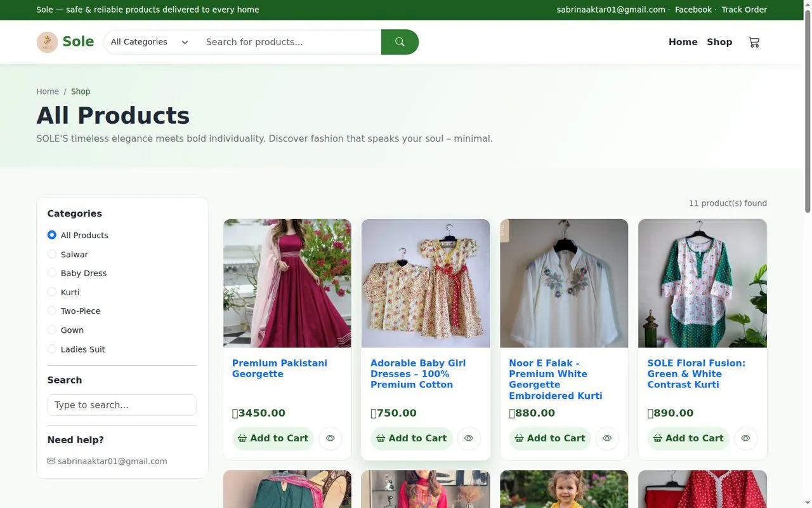Go to Home via breadcrumb

48,91
